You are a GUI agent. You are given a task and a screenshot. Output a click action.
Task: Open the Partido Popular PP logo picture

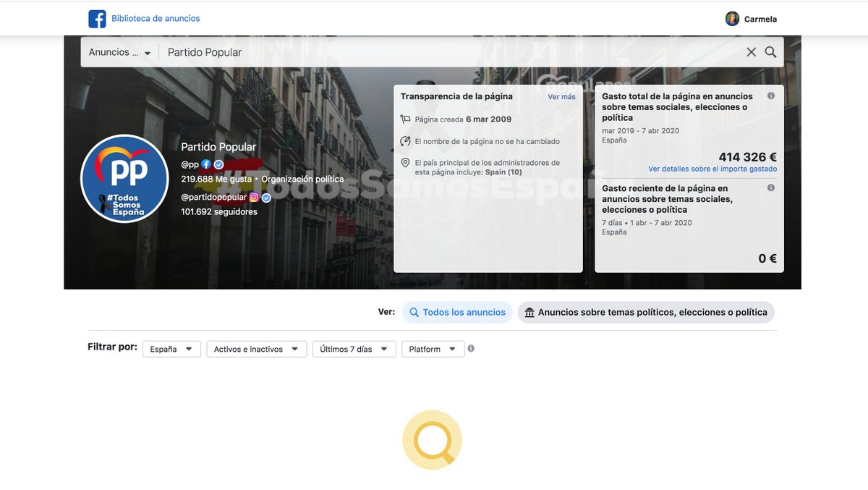pyautogui.click(x=124, y=179)
